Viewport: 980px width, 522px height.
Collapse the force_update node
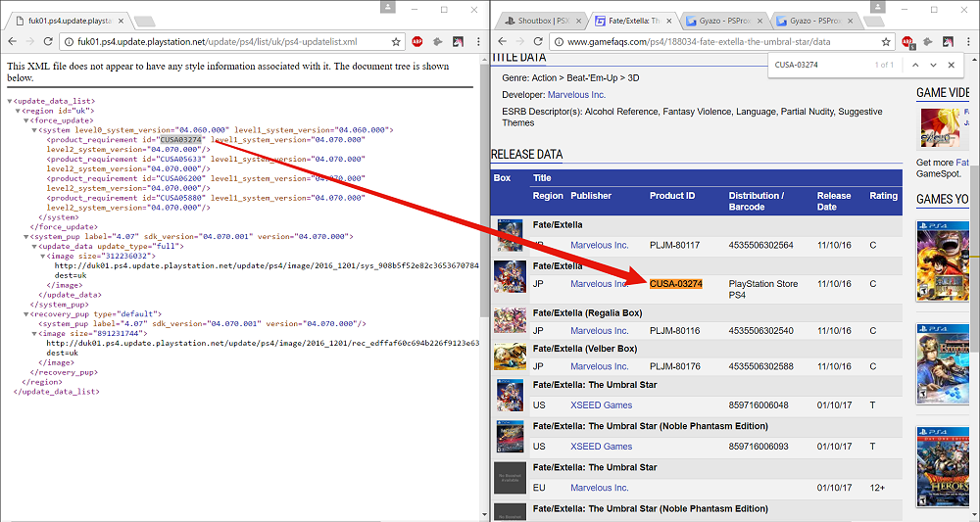tap(26, 120)
